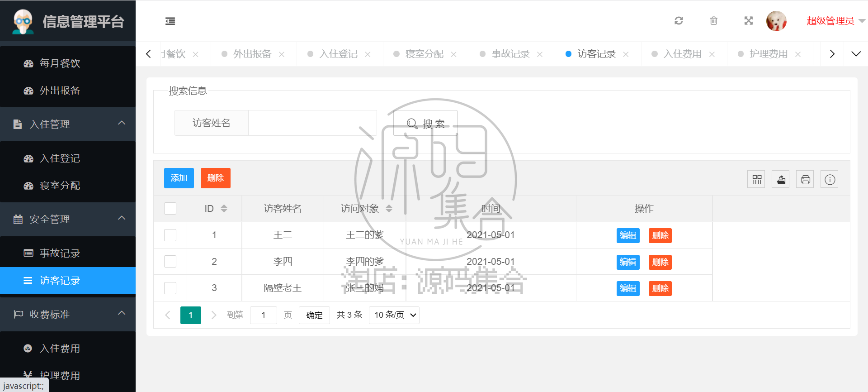Image resolution: width=868 pixels, height=392 pixels.
Task: Switch to 入住登记 tab
Action: (338, 54)
